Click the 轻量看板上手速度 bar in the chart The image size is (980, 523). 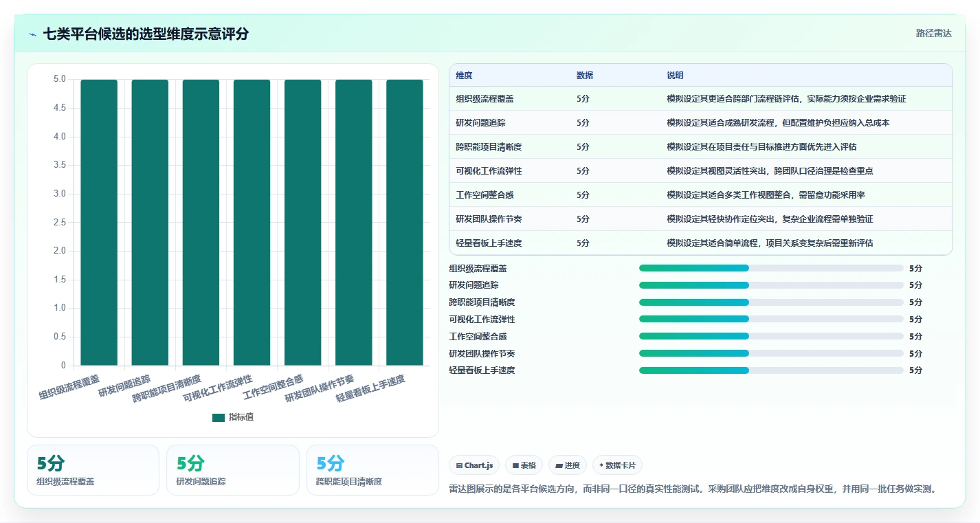click(x=404, y=223)
